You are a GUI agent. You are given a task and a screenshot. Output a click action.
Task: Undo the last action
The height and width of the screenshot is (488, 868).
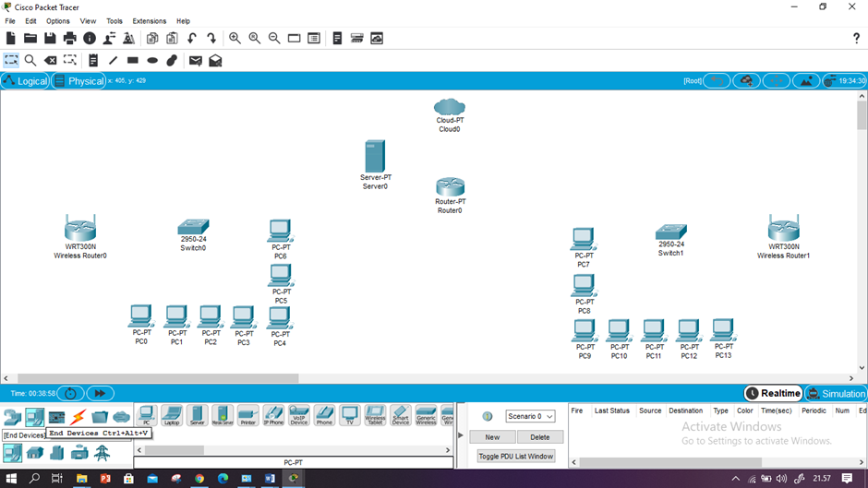click(191, 38)
